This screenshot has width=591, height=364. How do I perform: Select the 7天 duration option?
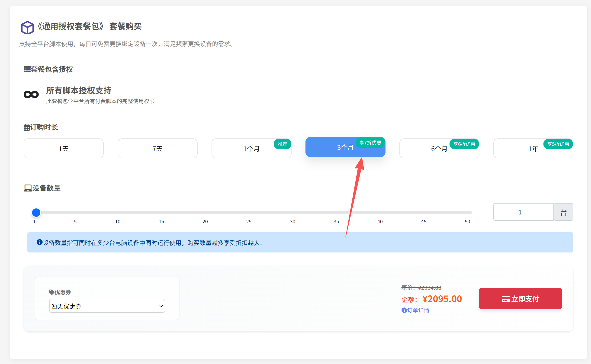pyautogui.click(x=157, y=149)
